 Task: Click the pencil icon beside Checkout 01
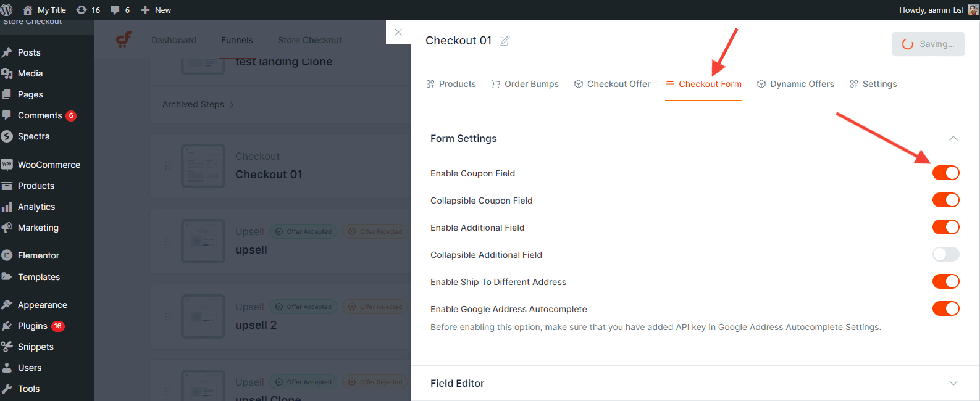pyautogui.click(x=505, y=41)
